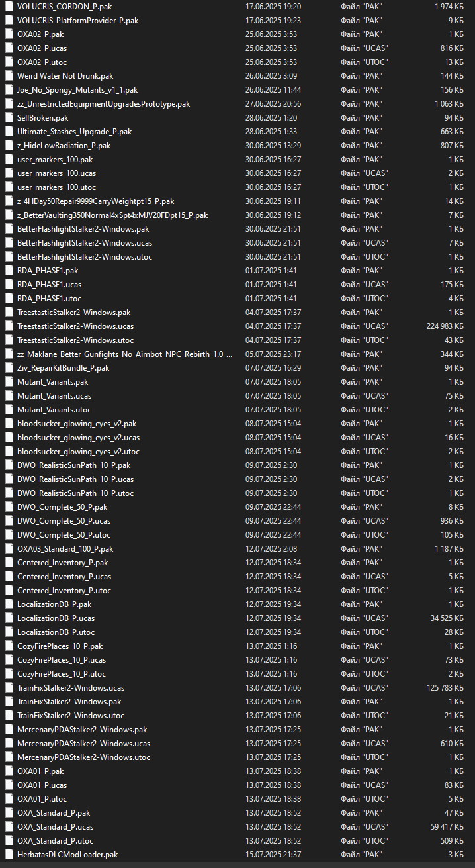Select the user_markers_100.pak file
The height and width of the screenshot is (868, 475).
click(x=237, y=160)
